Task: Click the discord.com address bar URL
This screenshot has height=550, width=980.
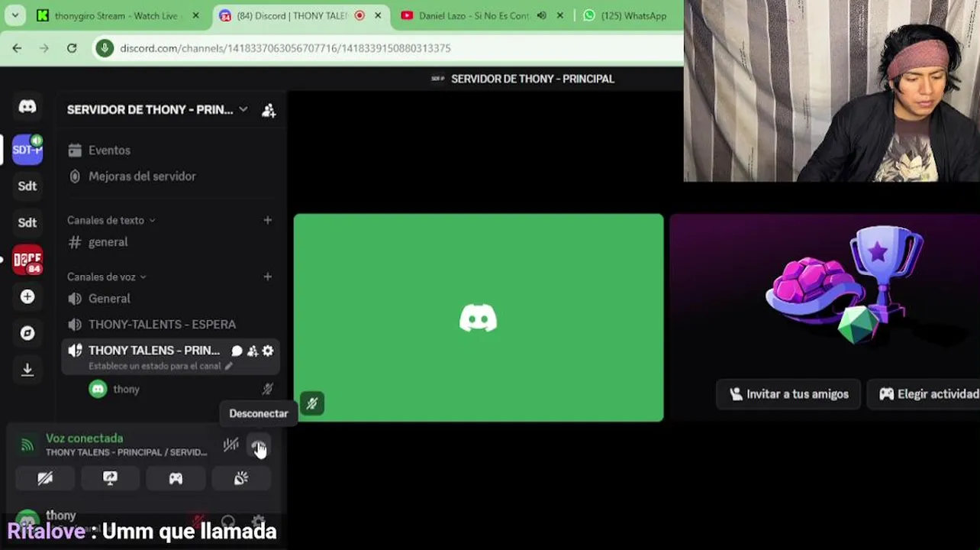Action: tap(285, 48)
